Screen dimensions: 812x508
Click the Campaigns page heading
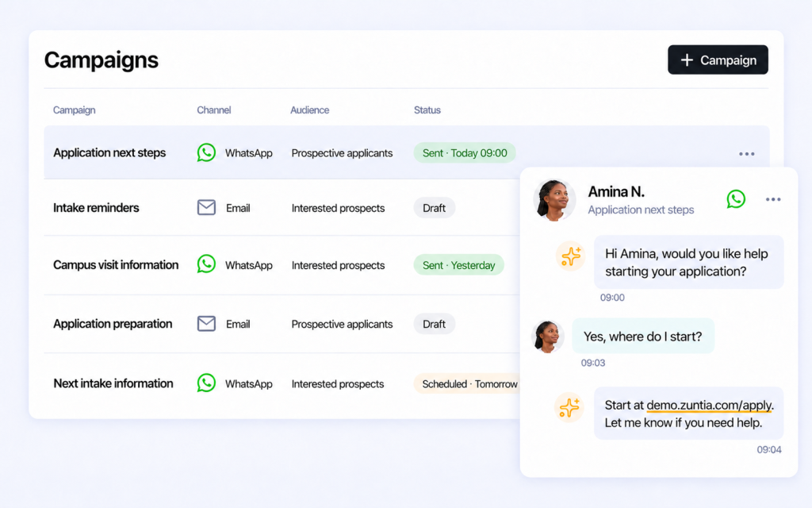tap(101, 60)
